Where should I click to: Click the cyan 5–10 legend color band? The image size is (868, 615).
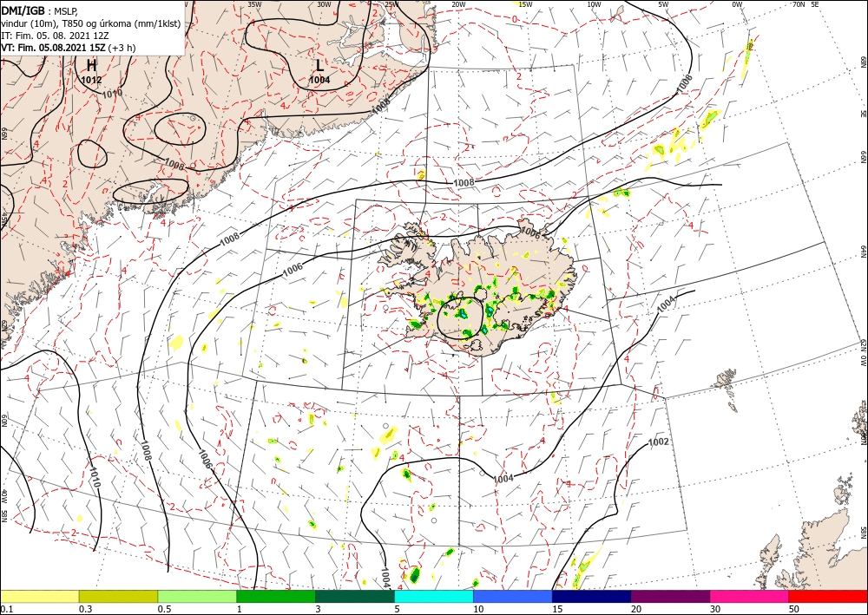point(434,596)
